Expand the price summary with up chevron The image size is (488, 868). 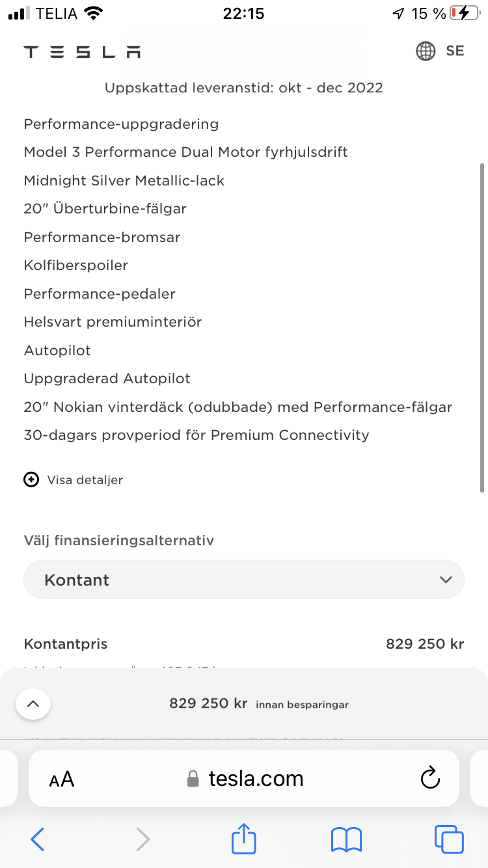(x=33, y=703)
